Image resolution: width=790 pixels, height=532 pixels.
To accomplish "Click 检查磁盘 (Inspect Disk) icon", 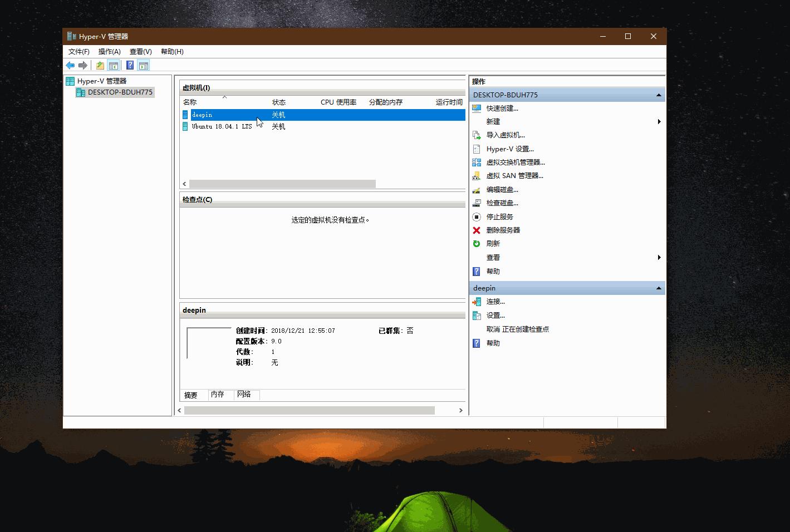I will (x=477, y=203).
